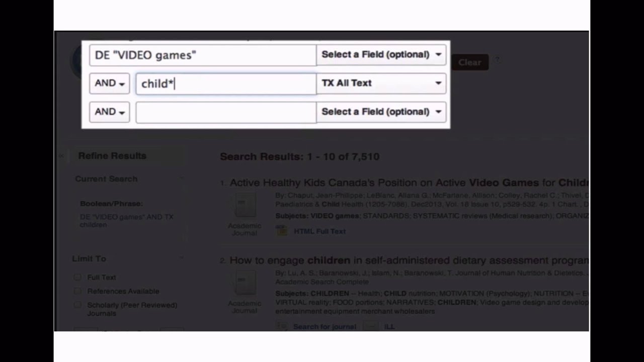Image resolution: width=644 pixels, height=362 pixels.
Task: Enable the Full Text limiter checkbox
Action: [x=77, y=277]
